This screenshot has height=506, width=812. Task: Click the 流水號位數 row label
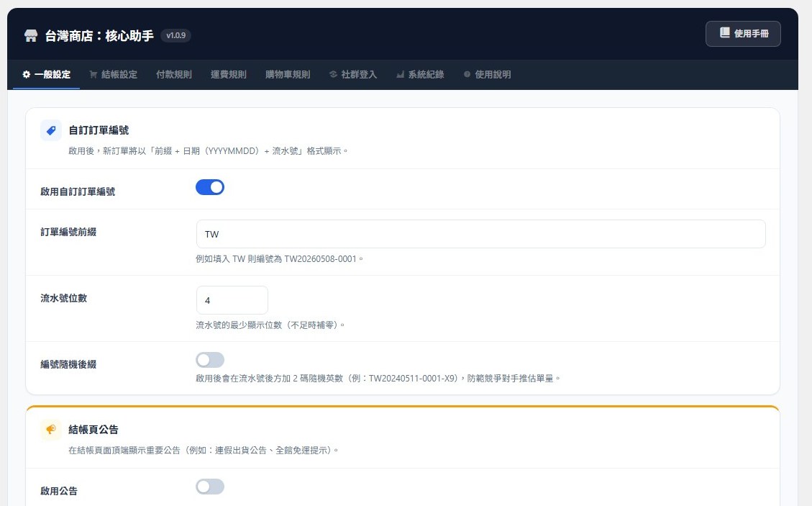64,298
